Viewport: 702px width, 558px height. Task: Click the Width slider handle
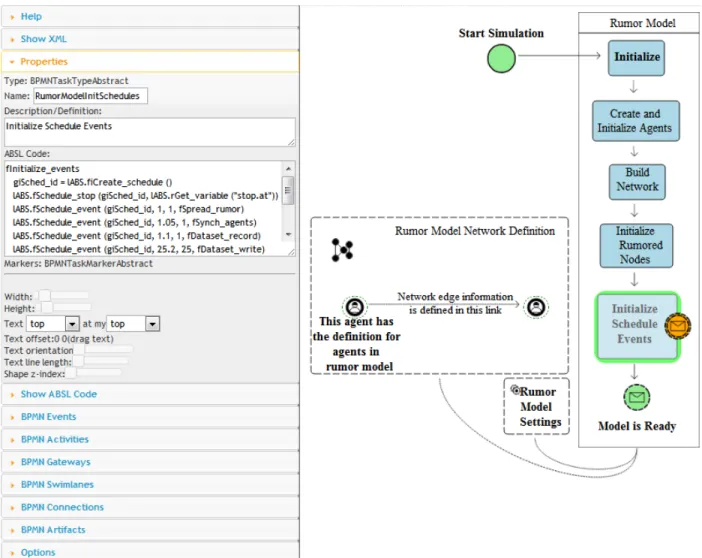(x=44, y=296)
